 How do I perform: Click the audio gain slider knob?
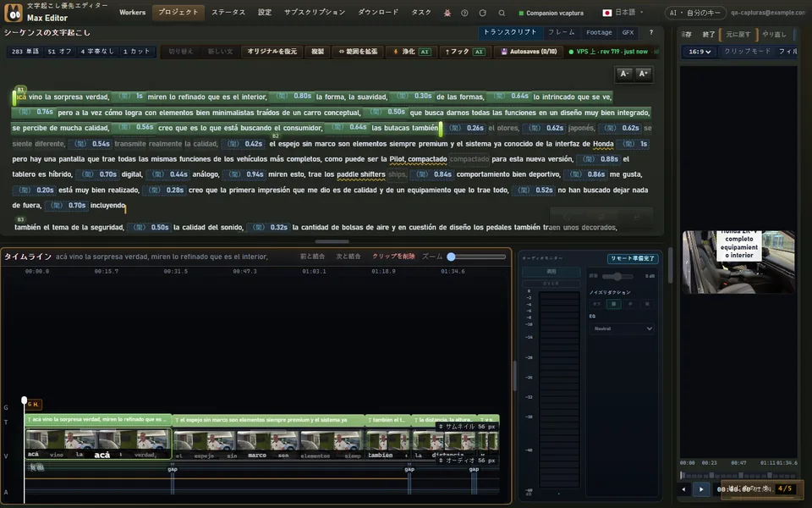(617, 276)
